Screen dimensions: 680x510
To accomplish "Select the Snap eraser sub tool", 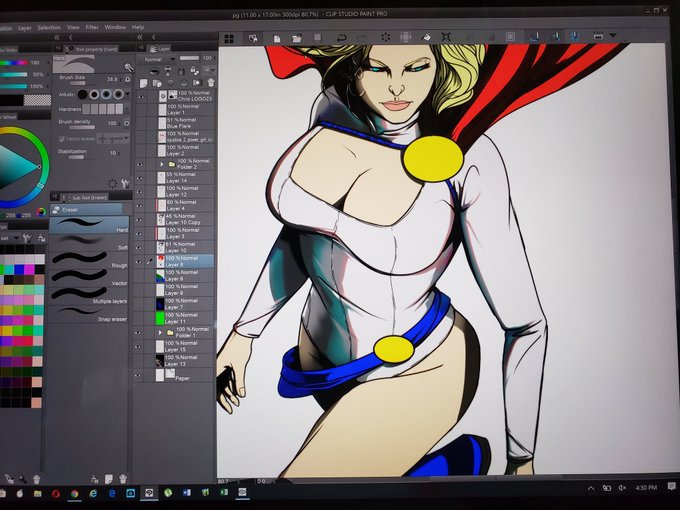I will tap(89, 314).
